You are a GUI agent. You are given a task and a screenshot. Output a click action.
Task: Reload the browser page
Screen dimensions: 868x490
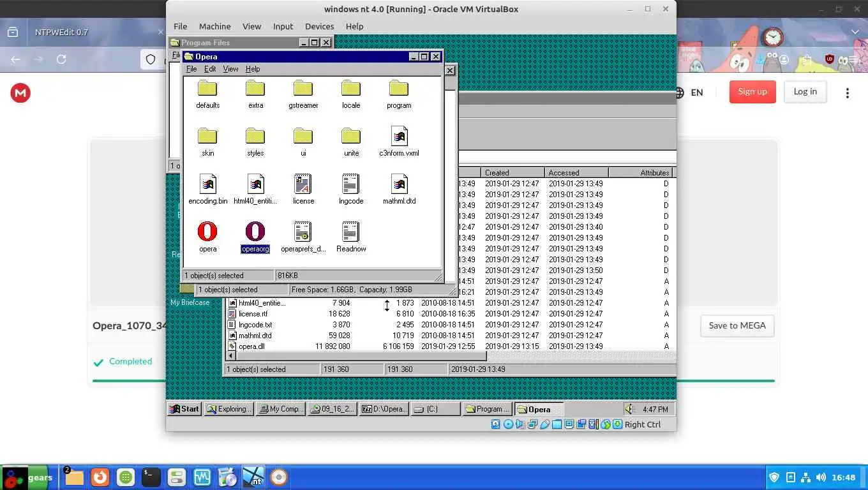tap(61, 59)
